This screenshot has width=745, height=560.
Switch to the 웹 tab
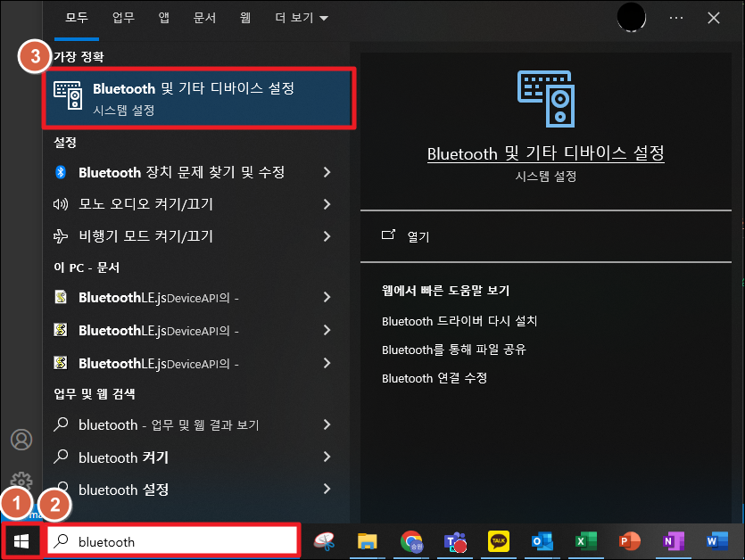245,18
